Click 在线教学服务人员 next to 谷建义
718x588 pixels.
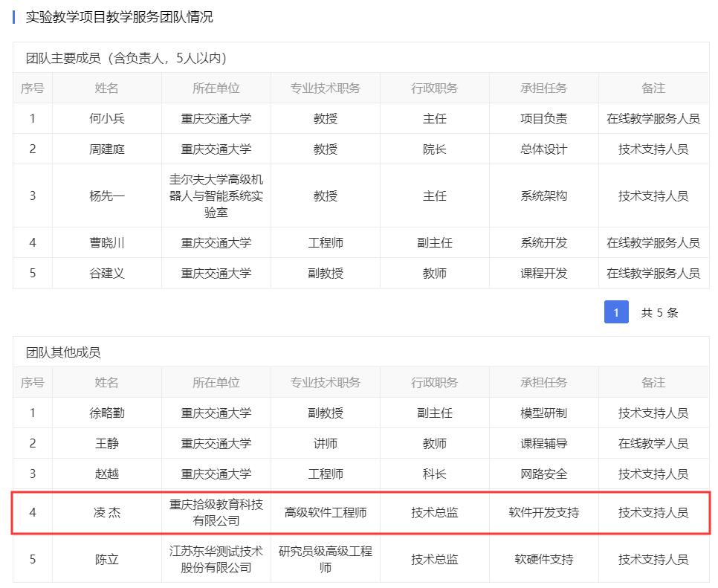tap(652, 273)
